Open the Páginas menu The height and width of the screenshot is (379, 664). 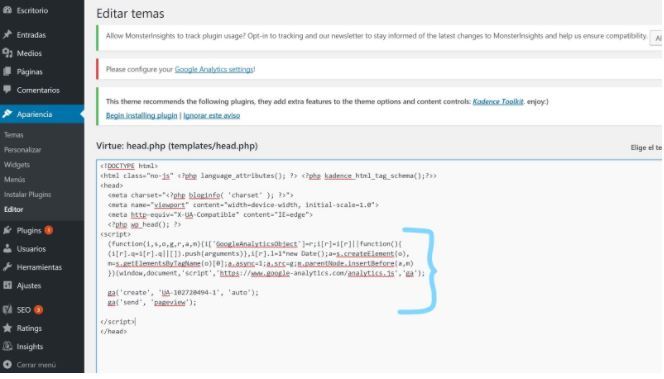pos(30,72)
